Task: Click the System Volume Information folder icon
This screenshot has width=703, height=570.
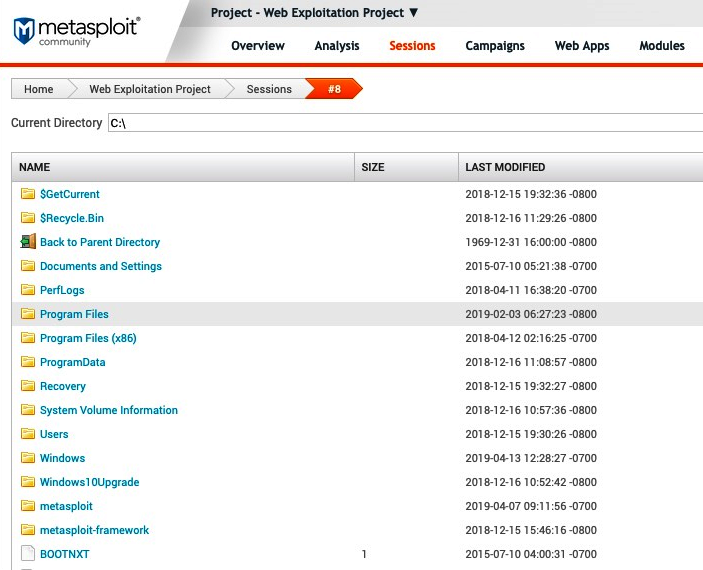Action: click(x=28, y=410)
